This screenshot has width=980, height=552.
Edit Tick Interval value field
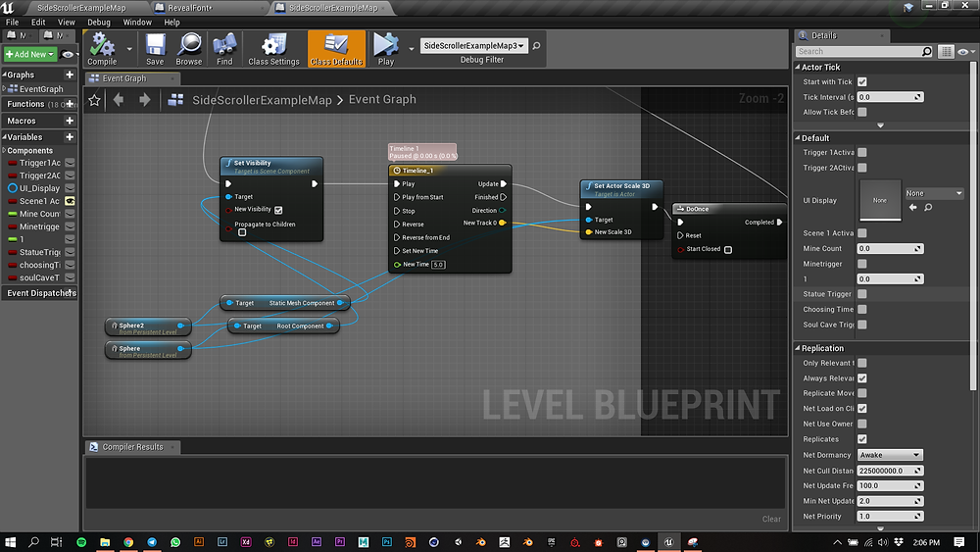(x=890, y=97)
